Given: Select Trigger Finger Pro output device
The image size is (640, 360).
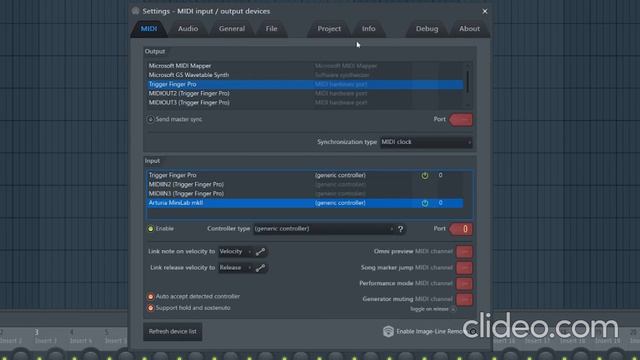Looking at the screenshot, I should point(305,84).
